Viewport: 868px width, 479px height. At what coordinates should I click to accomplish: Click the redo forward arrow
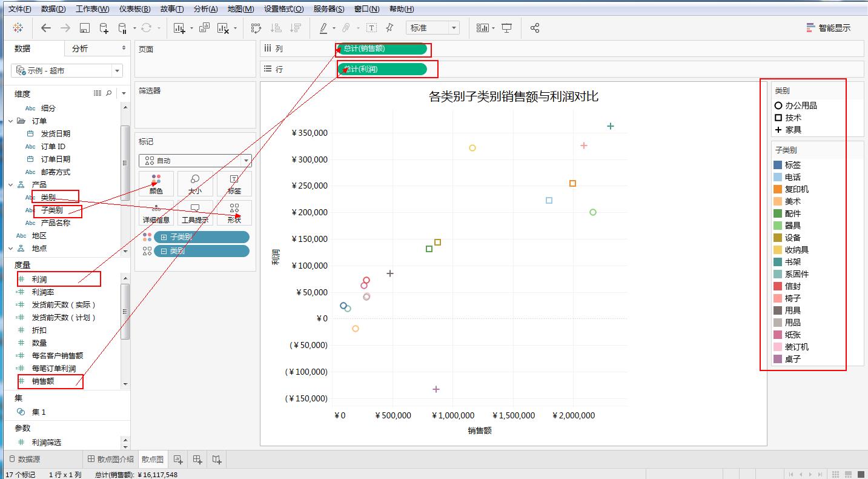coord(65,28)
